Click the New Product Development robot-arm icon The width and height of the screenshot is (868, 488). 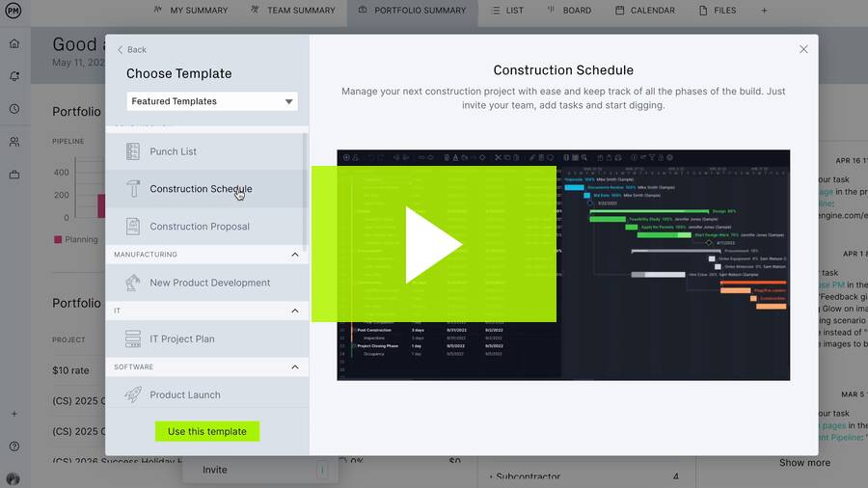[133, 283]
